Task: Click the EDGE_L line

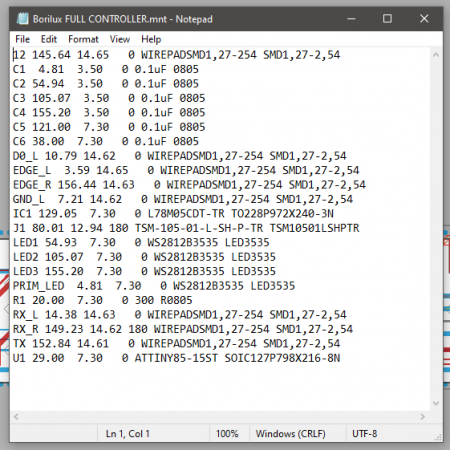Action: coord(186,170)
